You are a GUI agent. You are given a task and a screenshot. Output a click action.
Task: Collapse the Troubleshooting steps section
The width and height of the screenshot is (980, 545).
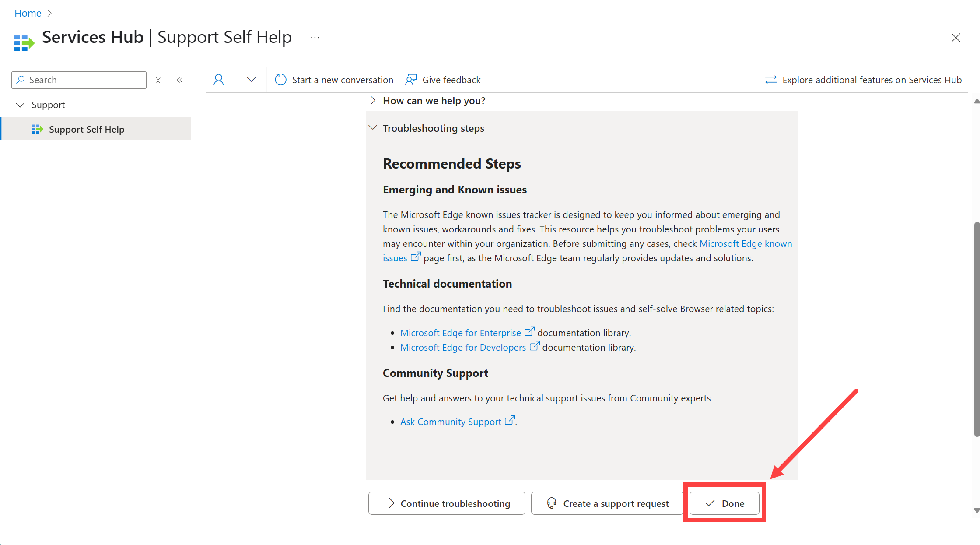click(374, 127)
